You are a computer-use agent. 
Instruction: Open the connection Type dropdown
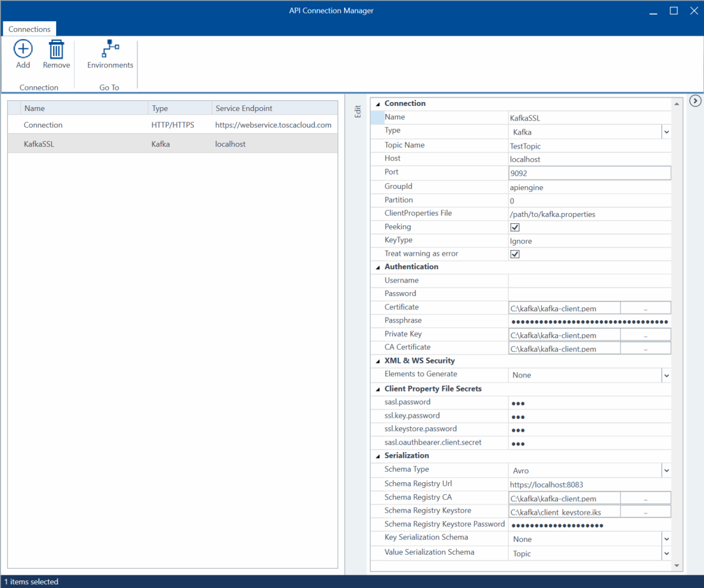pyautogui.click(x=666, y=132)
